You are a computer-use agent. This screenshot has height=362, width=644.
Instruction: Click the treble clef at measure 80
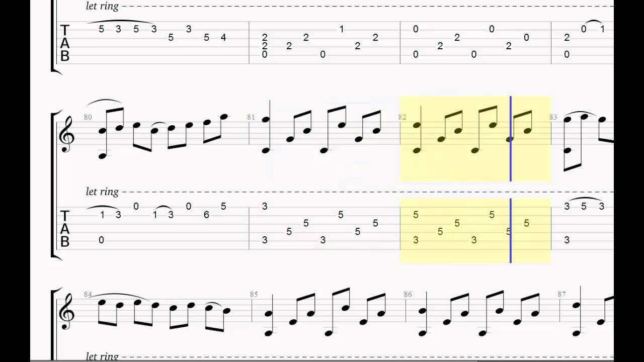coord(67,136)
